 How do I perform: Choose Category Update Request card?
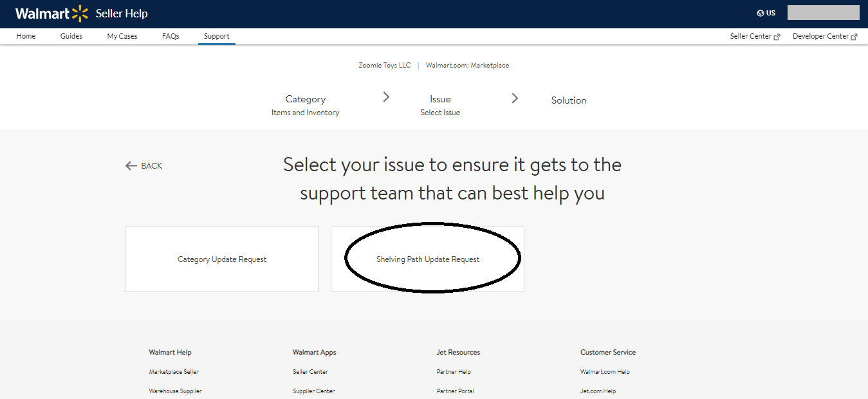click(221, 259)
